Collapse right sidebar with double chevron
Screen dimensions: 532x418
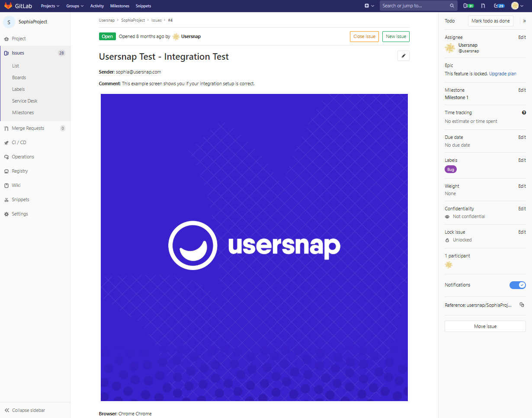[x=524, y=21]
